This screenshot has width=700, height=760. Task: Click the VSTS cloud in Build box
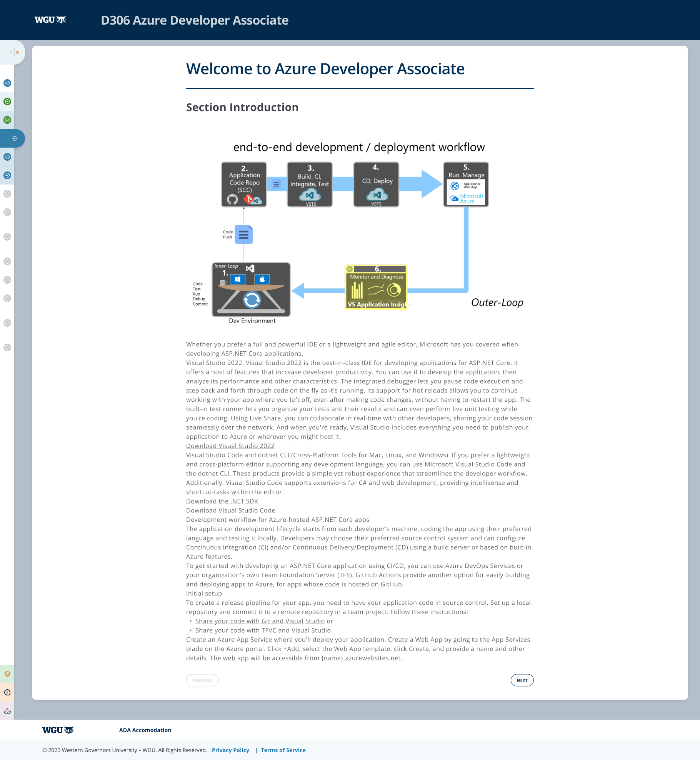tap(310, 195)
